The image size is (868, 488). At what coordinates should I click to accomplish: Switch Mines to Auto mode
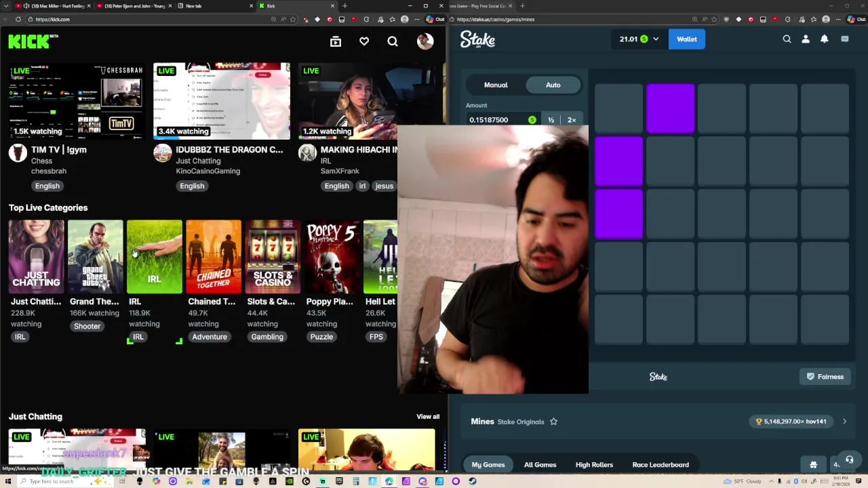pos(553,85)
